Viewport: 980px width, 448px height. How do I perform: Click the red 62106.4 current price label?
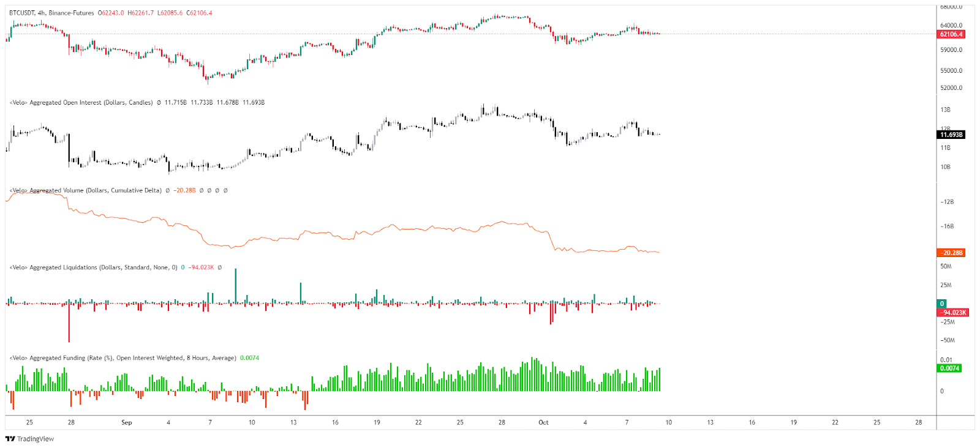(952, 34)
